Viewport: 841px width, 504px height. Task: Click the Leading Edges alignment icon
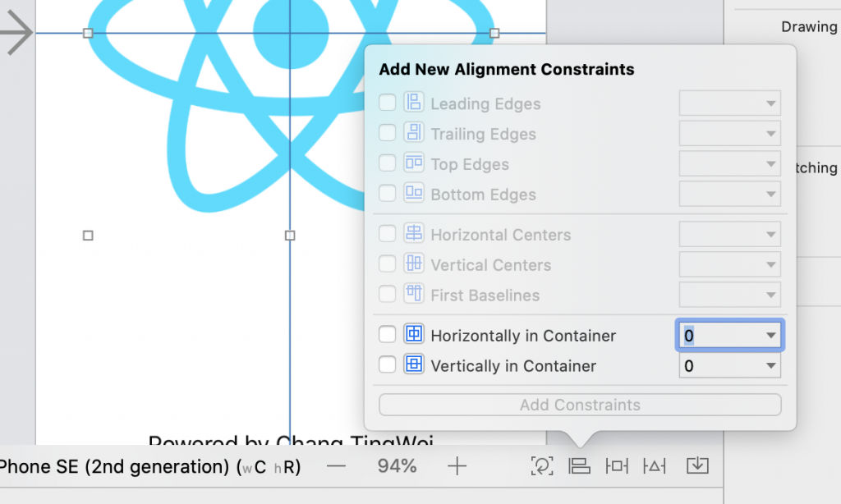click(414, 102)
